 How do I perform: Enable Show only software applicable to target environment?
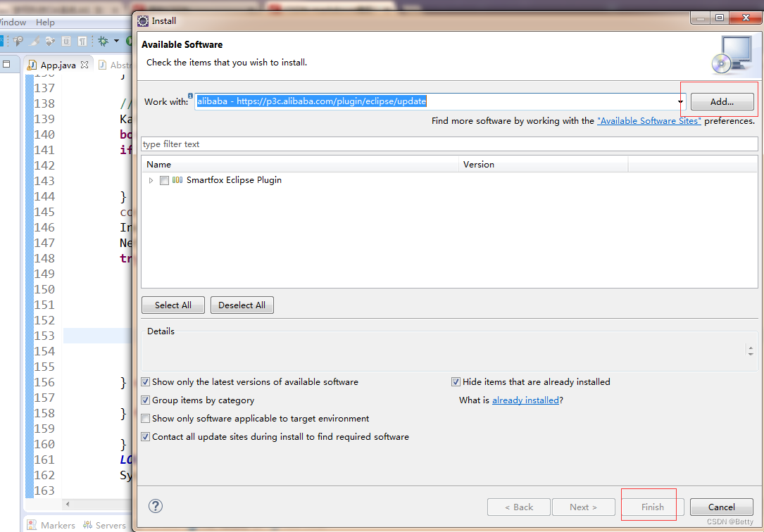pos(145,419)
